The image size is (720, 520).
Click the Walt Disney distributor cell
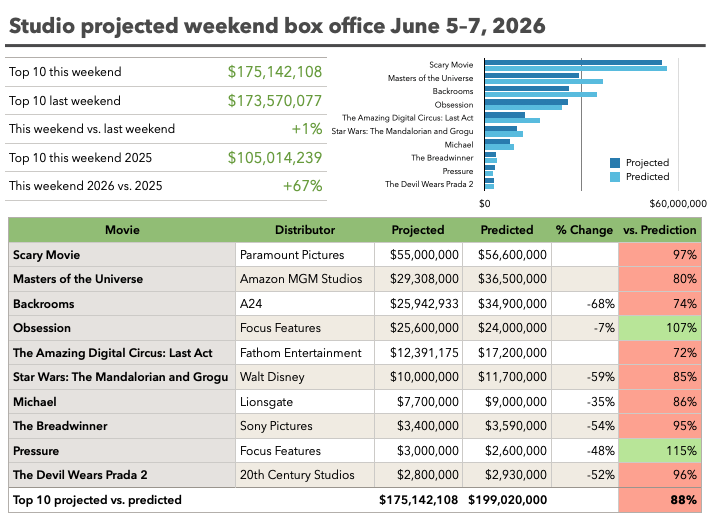click(x=305, y=377)
